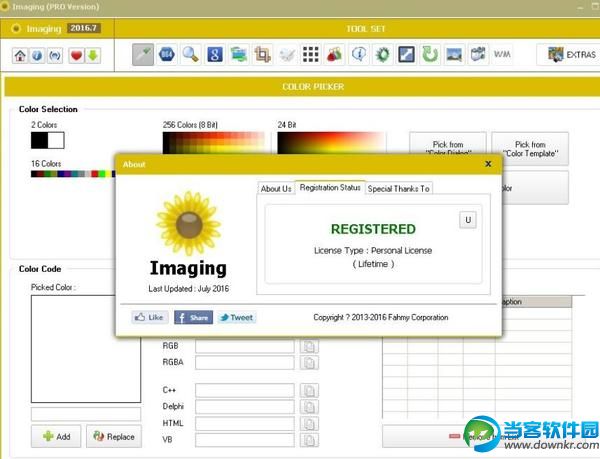Screen dimensions: 600x459
Task: Close the About dialog
Action: 488,164
